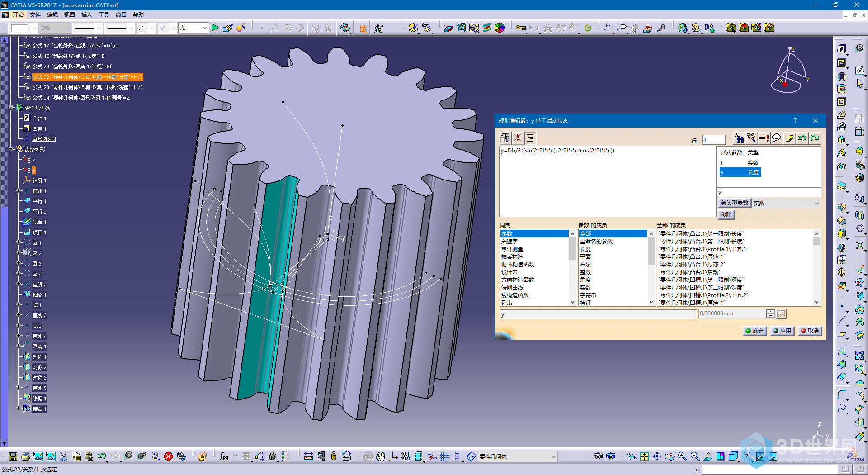Click the blue grid icon in bottom toolbar
The image size is (868, 475).
pos(445,456)
